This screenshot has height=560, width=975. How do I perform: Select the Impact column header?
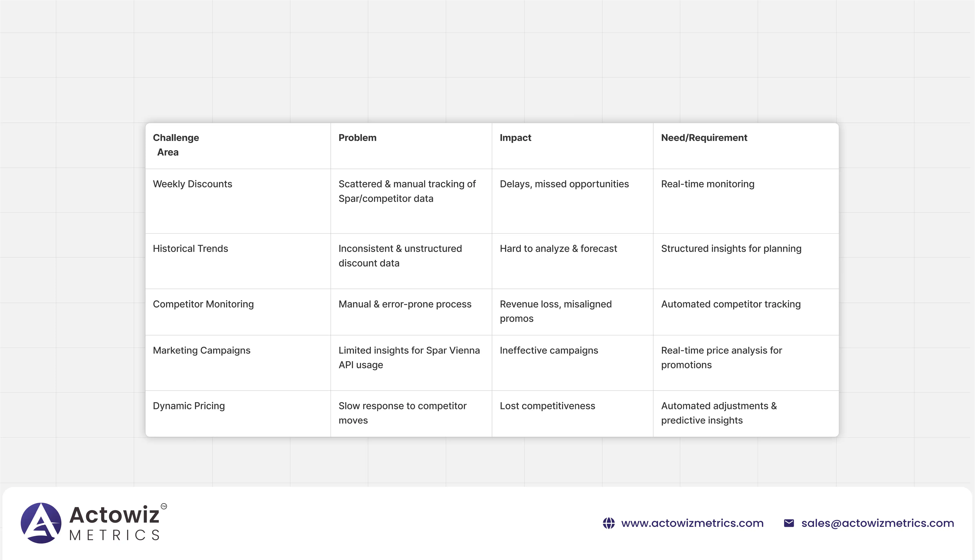pos(515,138)
